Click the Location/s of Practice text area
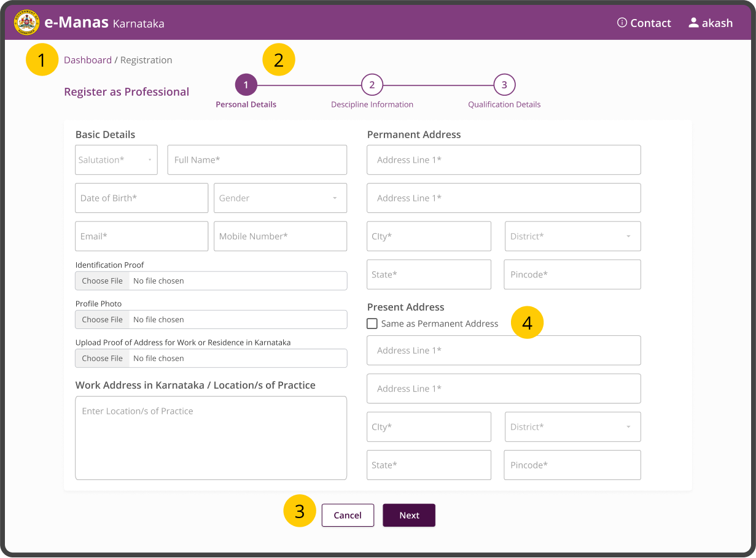The image size is (756, 558). pyautogui.click(x=211, y=438)
